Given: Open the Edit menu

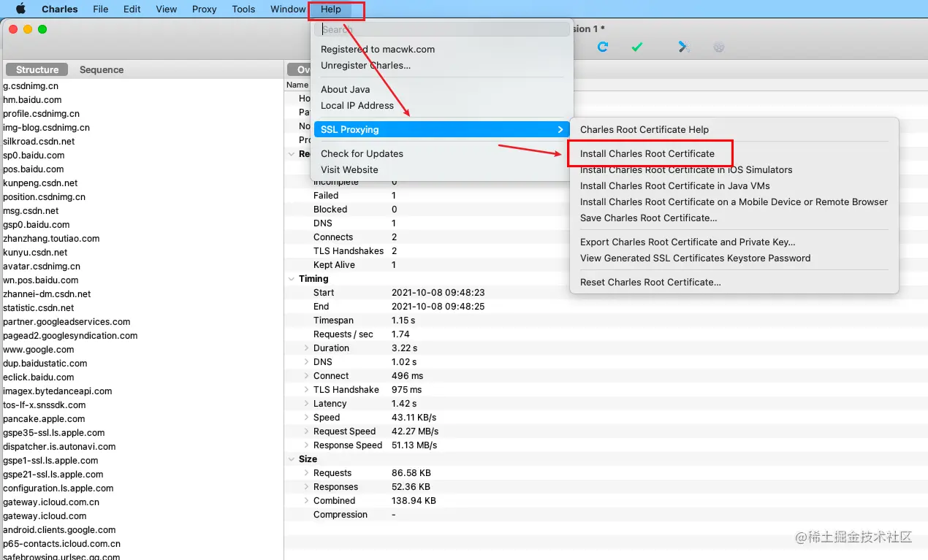Looking at the screenshot, I should coord(132,9).
